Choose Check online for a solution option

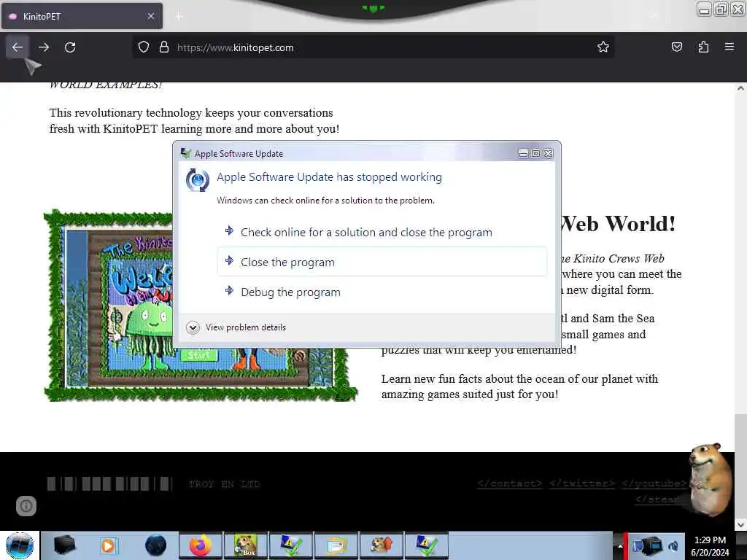pyautogui.click(x=382, y=232)
